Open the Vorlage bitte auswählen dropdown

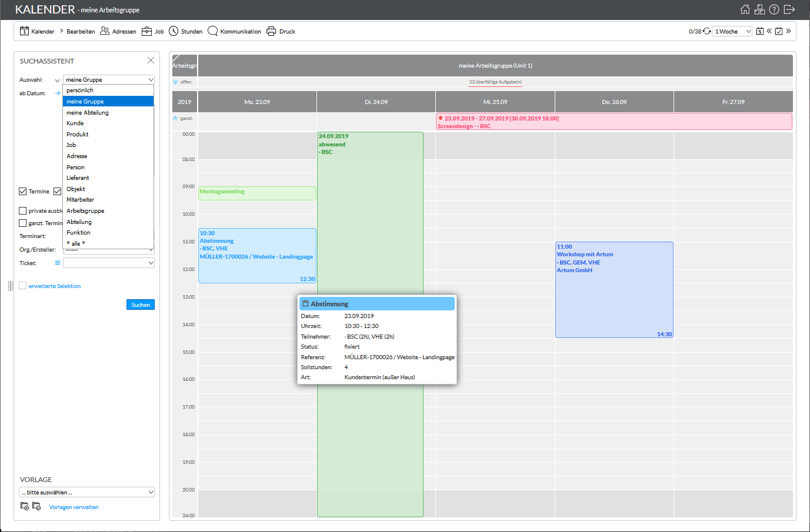[87, 492]
